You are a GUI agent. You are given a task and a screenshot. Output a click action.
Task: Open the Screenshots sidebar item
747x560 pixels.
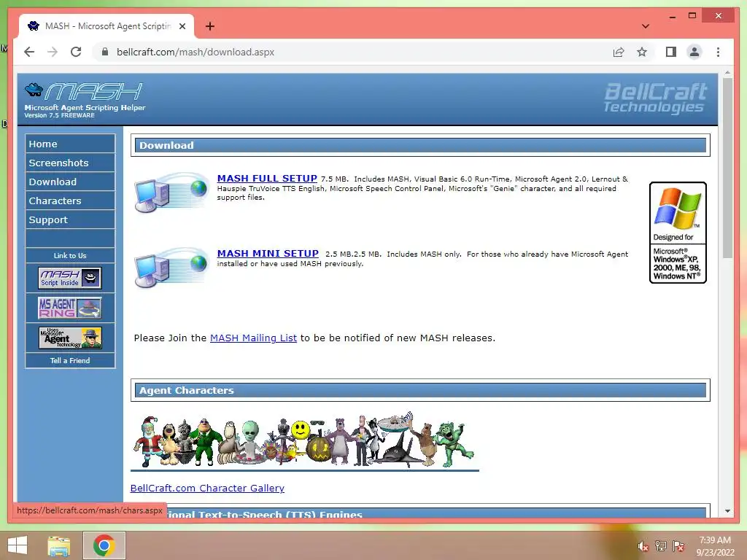point(70,163)
